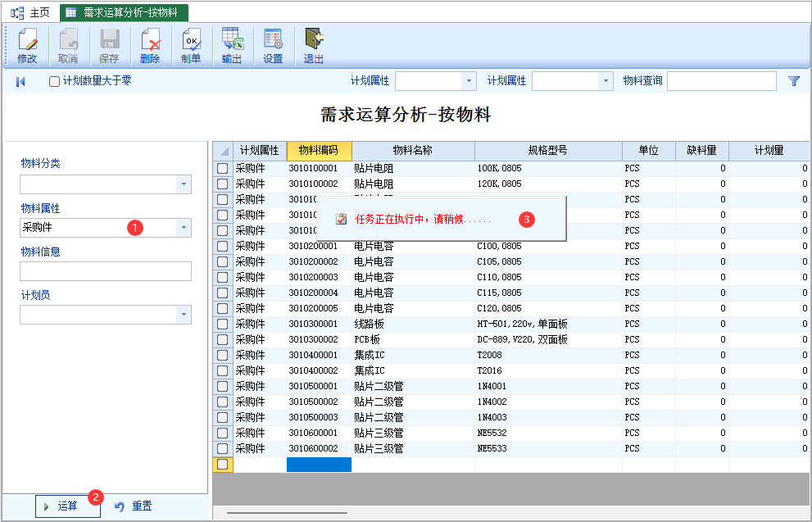Viewport: 812px width, 522px height.
Task: Open the second 计划属性 dropdown in filter bar
Action: [x=606, y=81]
